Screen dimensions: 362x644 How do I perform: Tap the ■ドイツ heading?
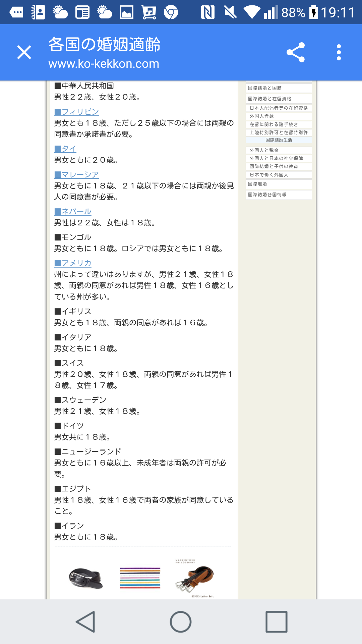pos(69,426)
